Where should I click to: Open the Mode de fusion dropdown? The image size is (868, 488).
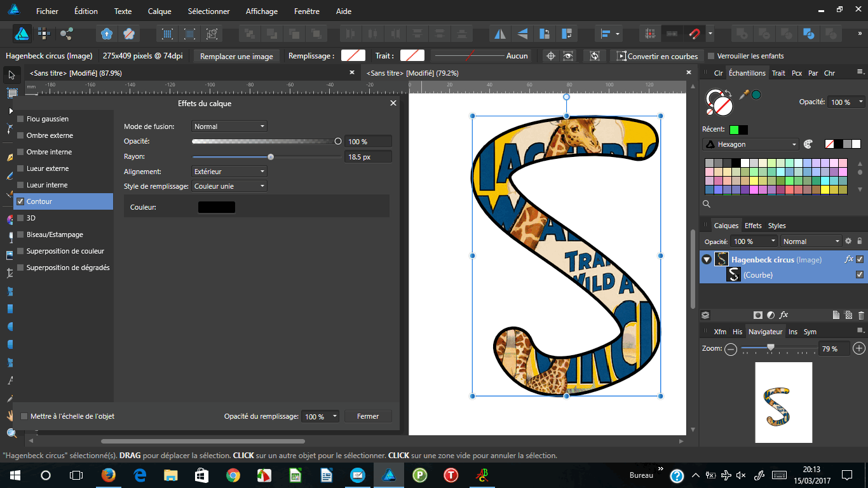[229, 126]
